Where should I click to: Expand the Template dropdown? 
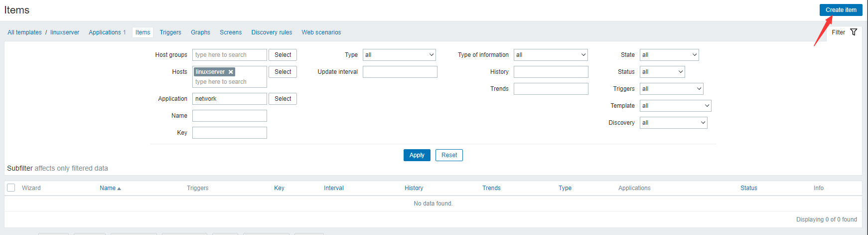click(x=675, y=106)
